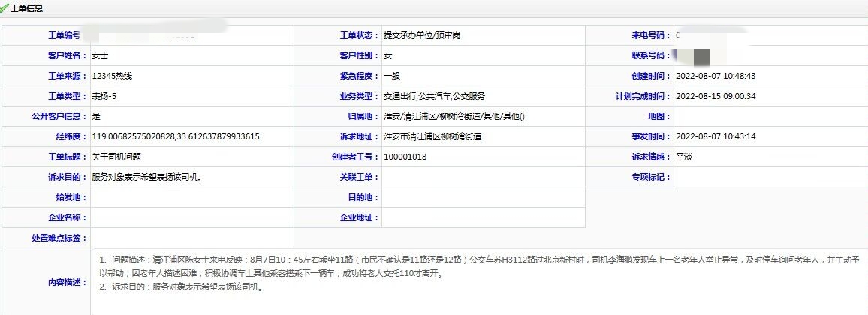Click the 诉求情感 field showing 平淡
The width and height of the screenshot is (868, 315).
[x=685, y=157]
